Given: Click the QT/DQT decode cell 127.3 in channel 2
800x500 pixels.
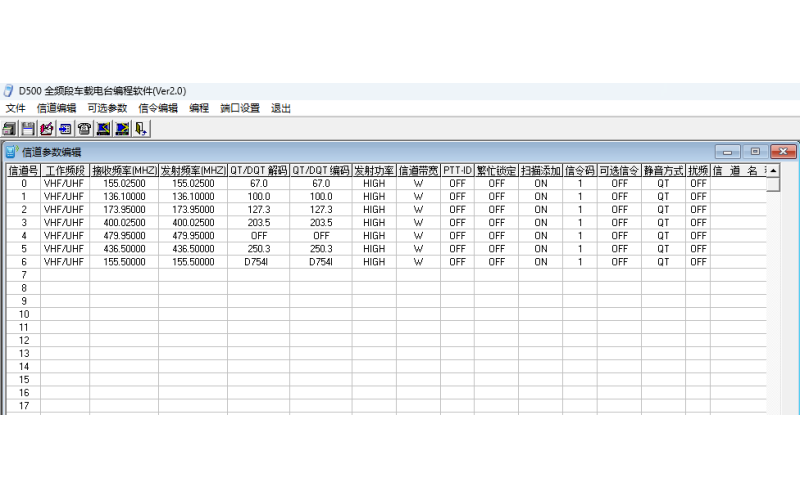Looking at the screenshot, I should click(x=258, y=210).
